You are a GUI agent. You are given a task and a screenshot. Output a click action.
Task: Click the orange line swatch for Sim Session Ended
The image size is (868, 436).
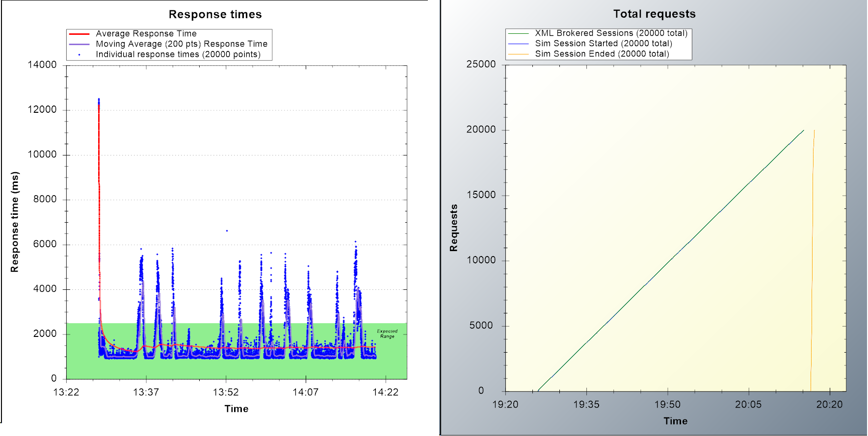[x=518, y=54]
